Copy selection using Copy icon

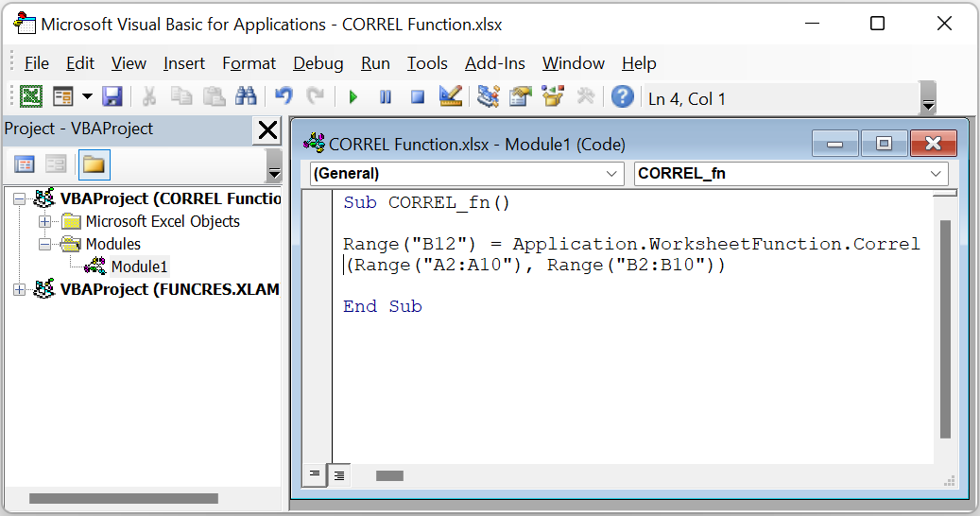(181, 96)
